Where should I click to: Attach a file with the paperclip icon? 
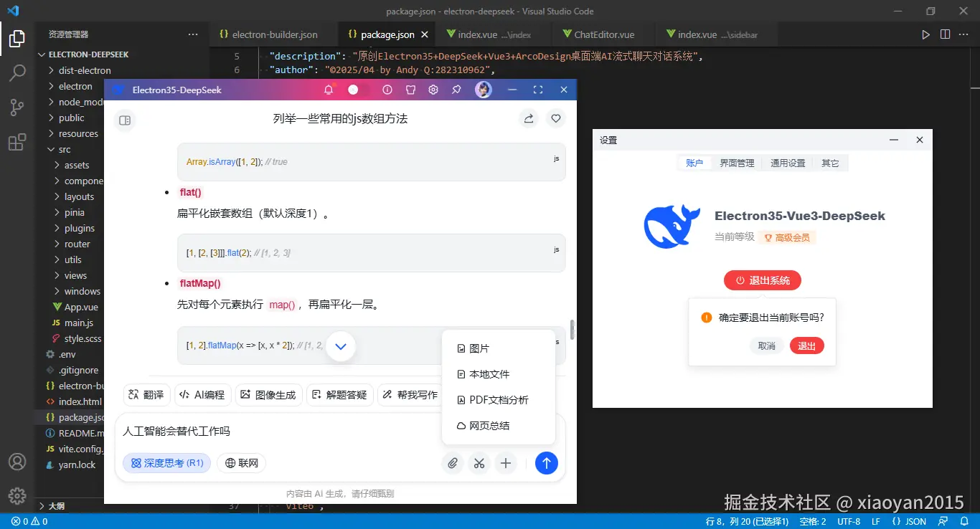(x=453, y=463)
